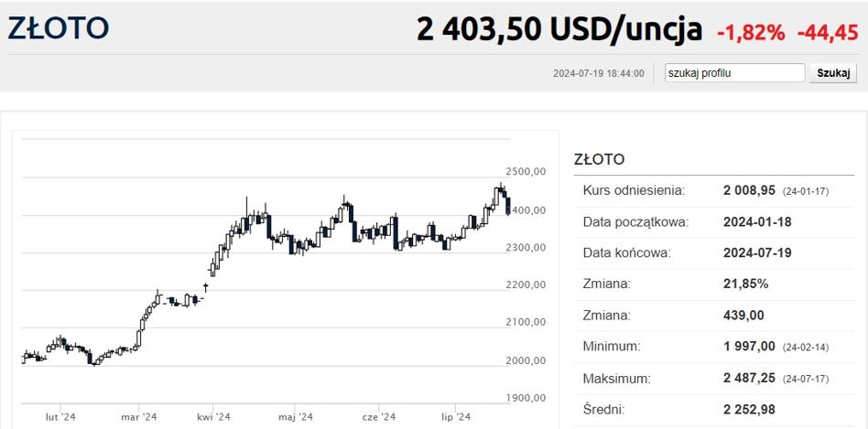Click the "mar '24" axis label
Viewport: 868px width, 429px height.
pyautogui.click(x=138, y=417)
